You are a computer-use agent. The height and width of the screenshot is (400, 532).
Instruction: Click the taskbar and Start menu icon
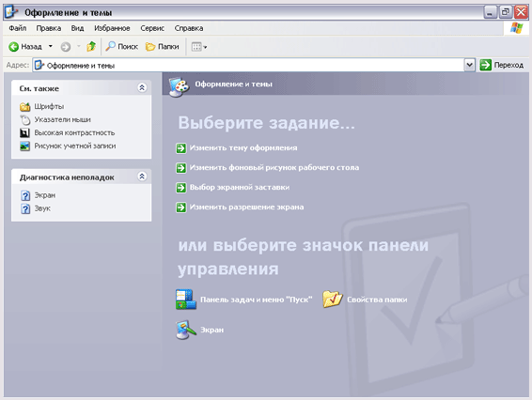(185, 300)
